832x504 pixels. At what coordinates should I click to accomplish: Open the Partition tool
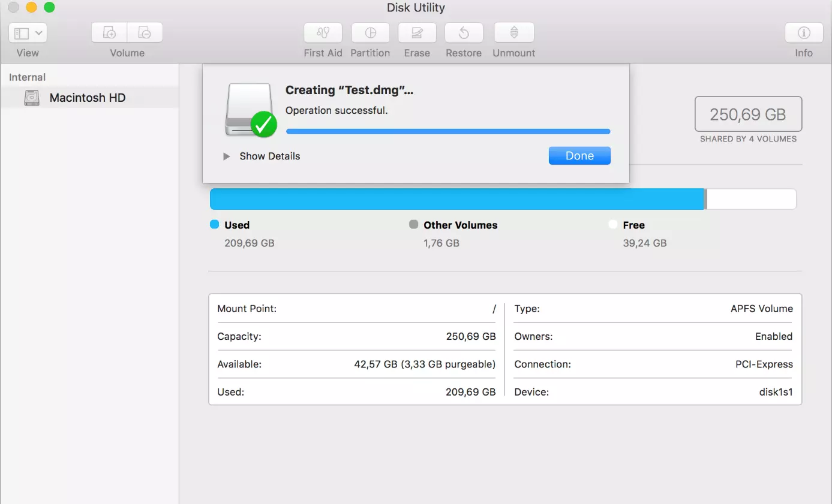(370, 33)
